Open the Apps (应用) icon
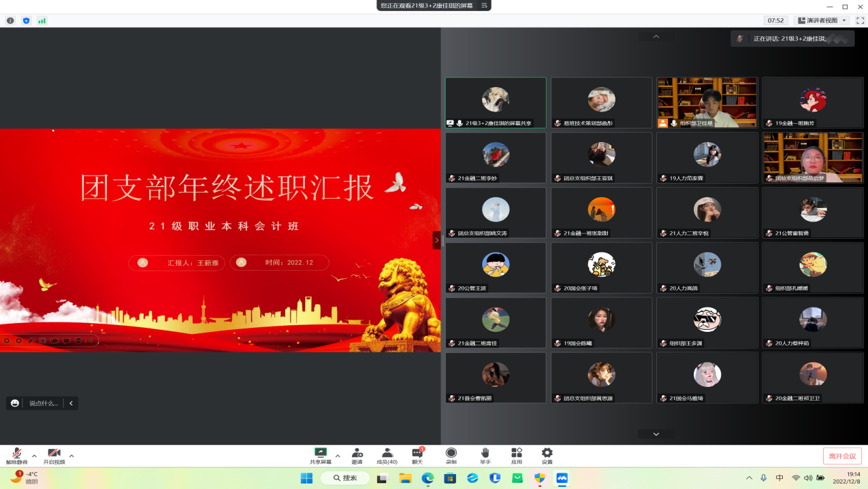Screen dimensions: 868x489 tap(517, 453)
